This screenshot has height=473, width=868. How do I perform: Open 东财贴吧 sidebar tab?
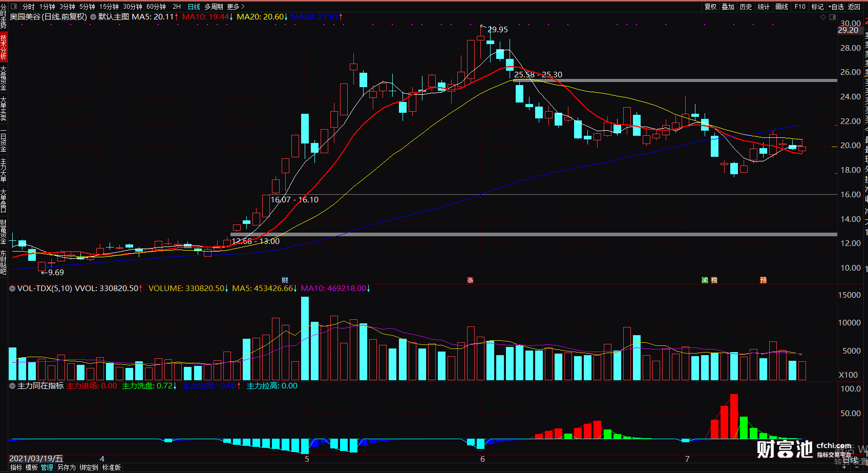[x=4, y=262]
